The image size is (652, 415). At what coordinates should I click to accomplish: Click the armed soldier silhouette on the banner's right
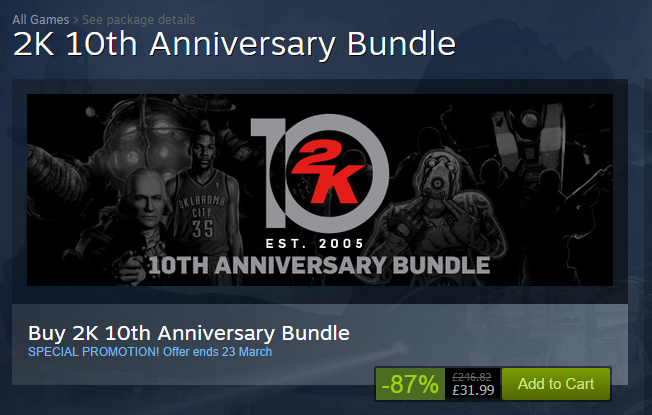pos(582,216)
